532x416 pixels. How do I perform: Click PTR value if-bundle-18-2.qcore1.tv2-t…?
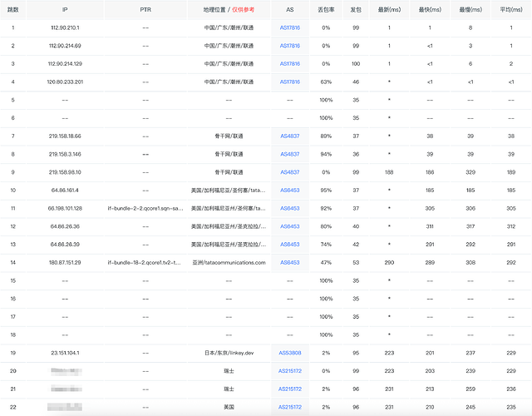click(x=145, y=263)
